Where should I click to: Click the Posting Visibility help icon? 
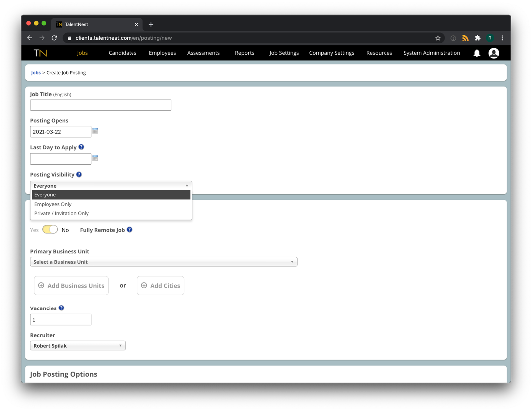(79, 174)
